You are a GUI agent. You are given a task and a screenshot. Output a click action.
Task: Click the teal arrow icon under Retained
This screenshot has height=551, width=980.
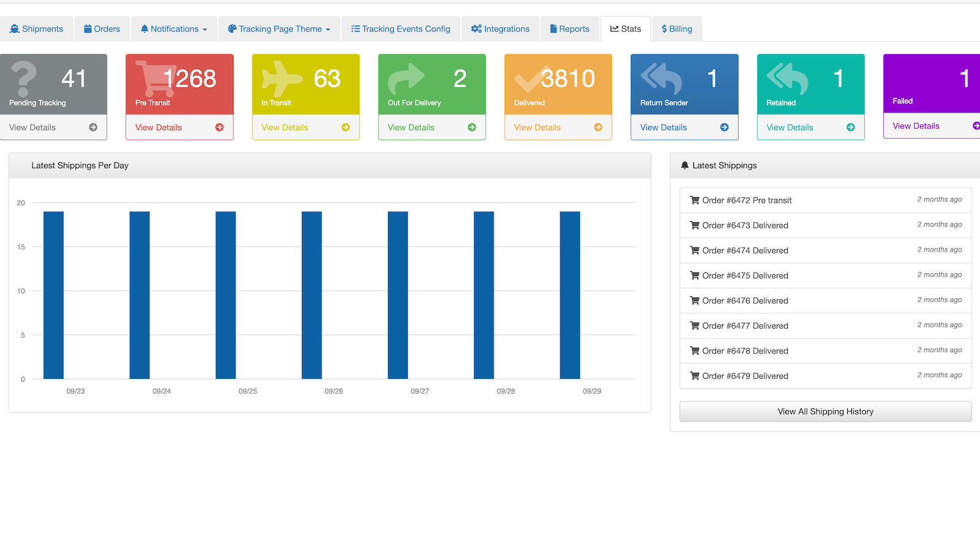(850, 127)
